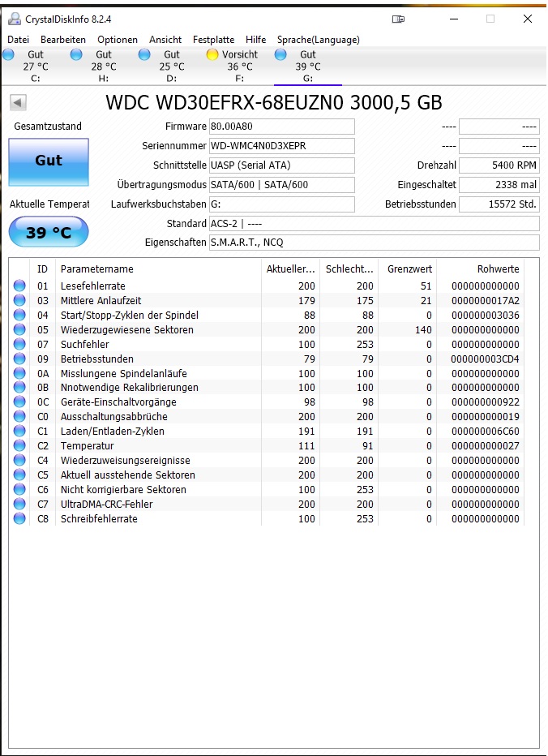Click the Betriebsstunden value 15572 Std.
Image resolution: width=548 pixels, height=756 pixels.
(499, 204)
